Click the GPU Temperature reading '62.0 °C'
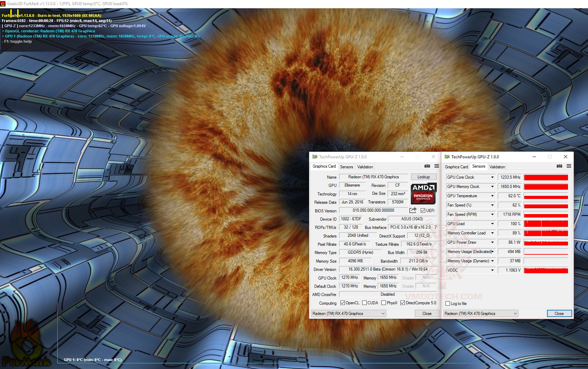Viewport: 588px width, 369px height. pyautogui.click(x=510, y=196)
